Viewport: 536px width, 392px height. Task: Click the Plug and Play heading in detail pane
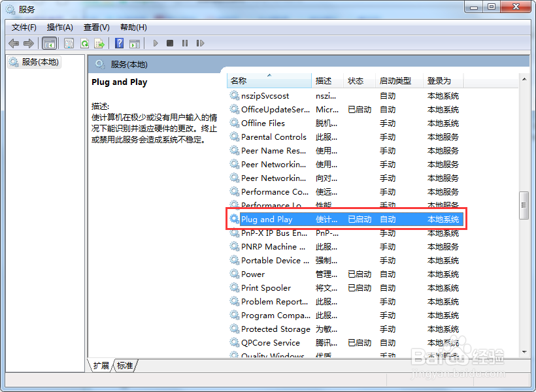click(120, 82)
